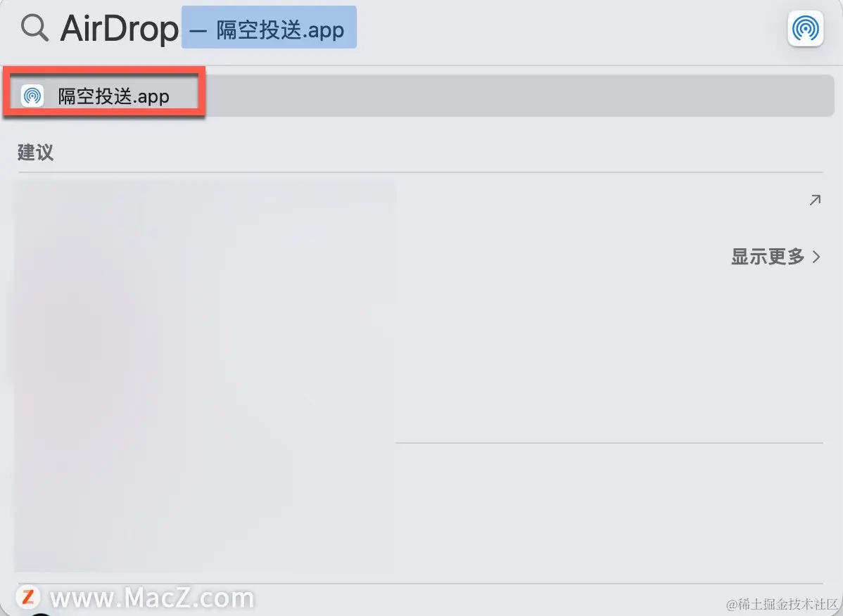Click the empty search bar area after completion

tap(570, 28)
